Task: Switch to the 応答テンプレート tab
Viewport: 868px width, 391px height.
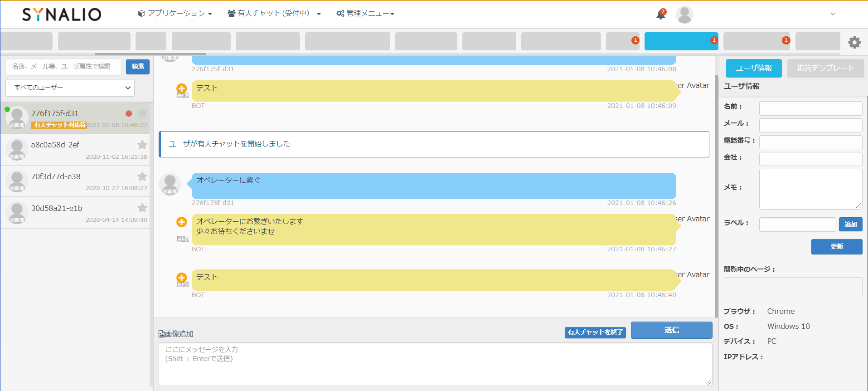Action: click(825, 68)
